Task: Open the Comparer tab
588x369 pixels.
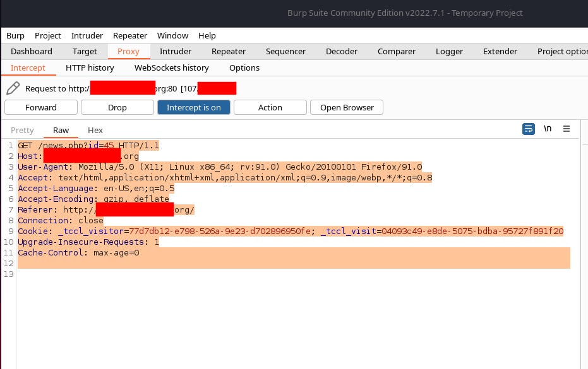Action: coord(397,51)
